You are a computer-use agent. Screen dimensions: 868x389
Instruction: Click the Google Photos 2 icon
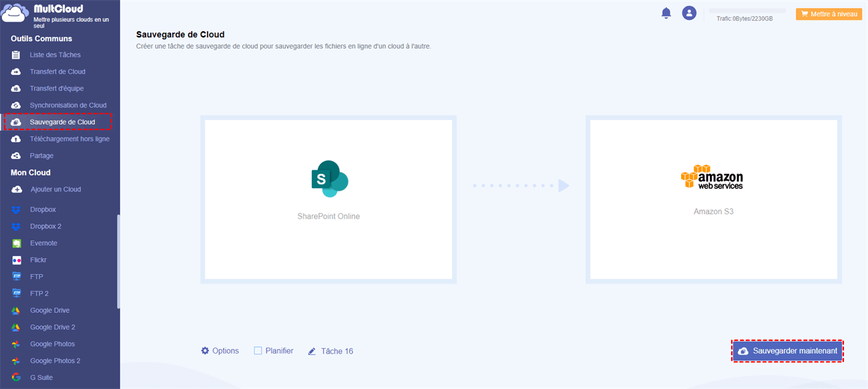pos(16,361)
